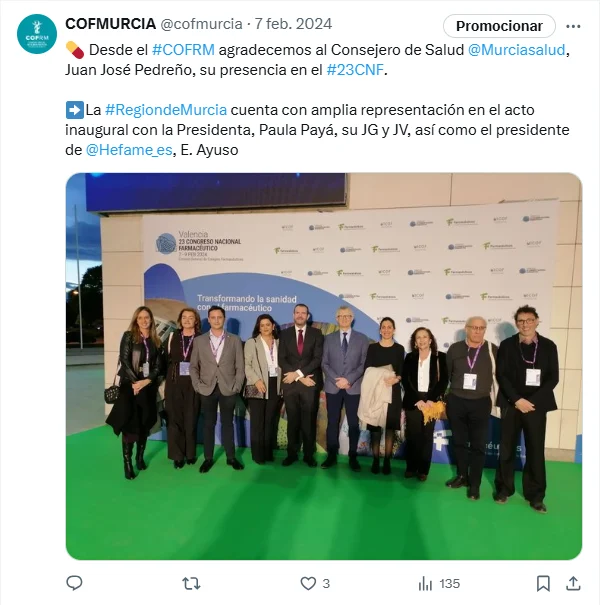600x605 pixels.
Task: Click the 135 views count
Action: click(x=450, y=583)
